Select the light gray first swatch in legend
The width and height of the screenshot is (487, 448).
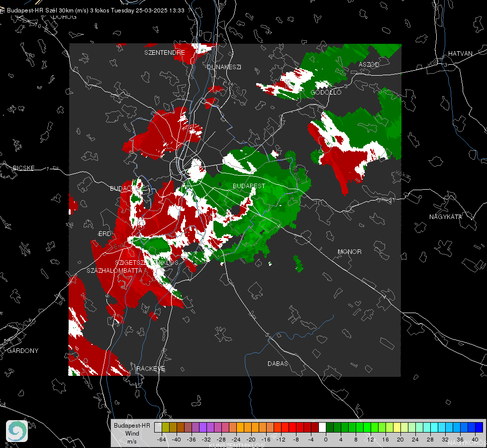tap(158, 427)
